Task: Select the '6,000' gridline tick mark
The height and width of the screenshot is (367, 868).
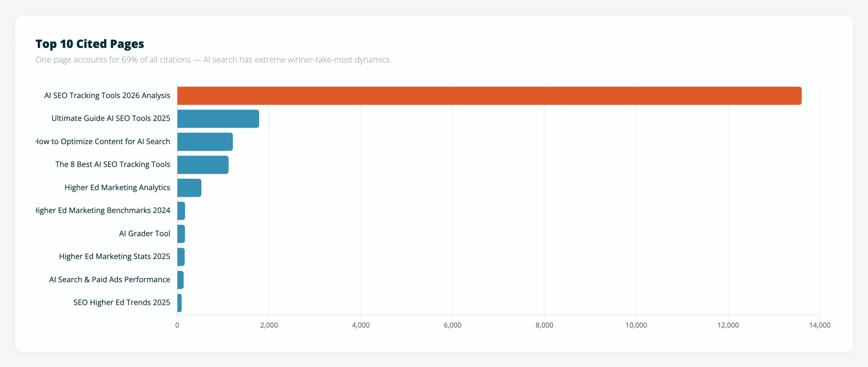Action: point(453,325)
